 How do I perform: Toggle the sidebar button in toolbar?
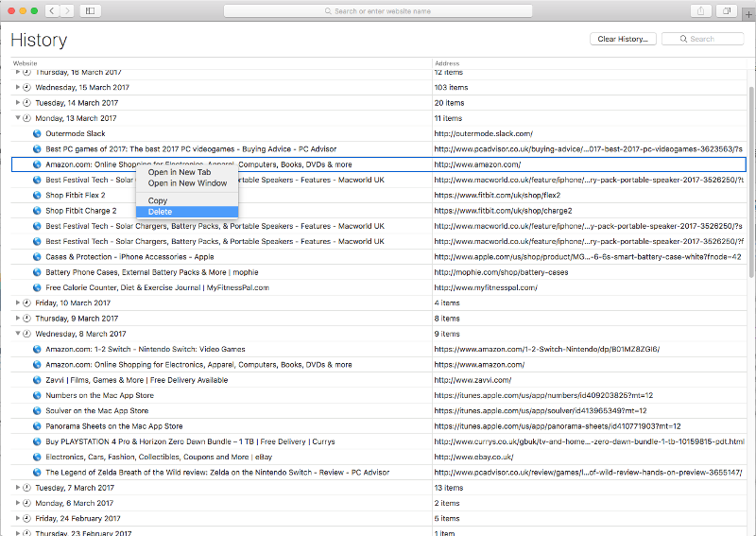pyautogui.click(x=90, y=10)
